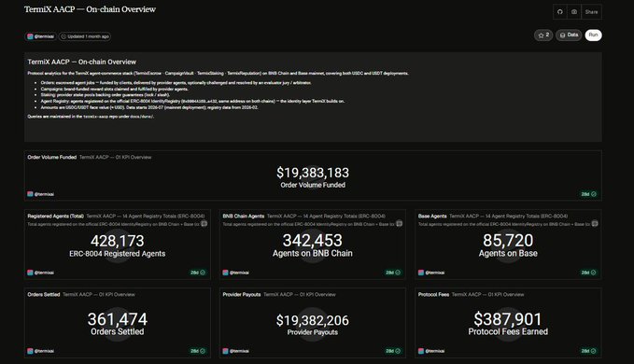Click 28d badge in Provider Payouts card

pos(392,351)
